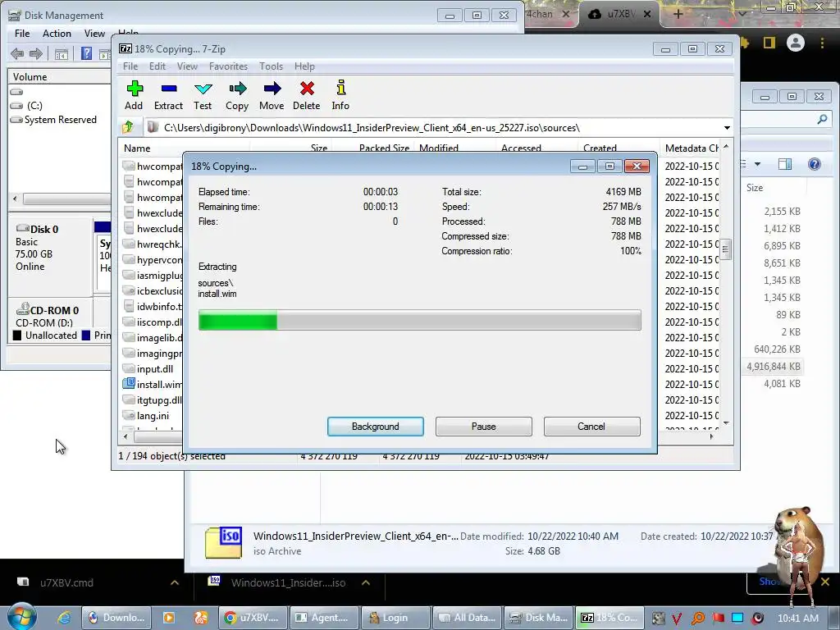The height and width of the screenshot is (630, 840).
Task: Click the 640,226 KB size entry in Explorer
Action: click(x=777, y=349)
